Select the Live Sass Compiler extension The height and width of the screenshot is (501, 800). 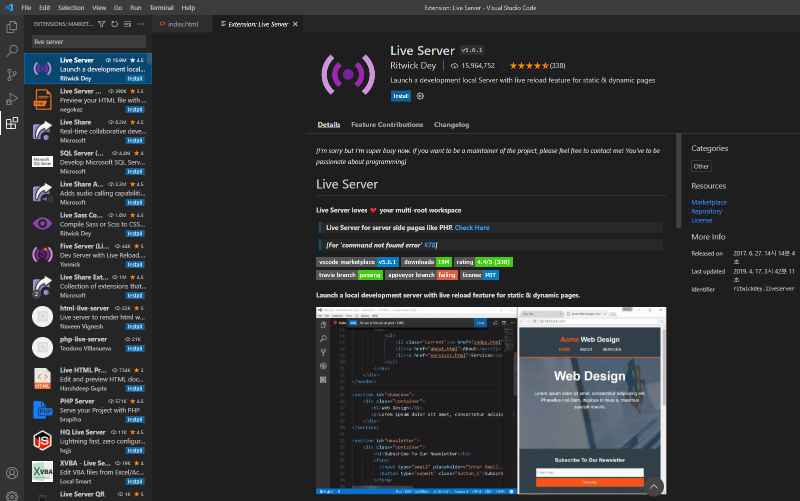(x=88, y=224)
